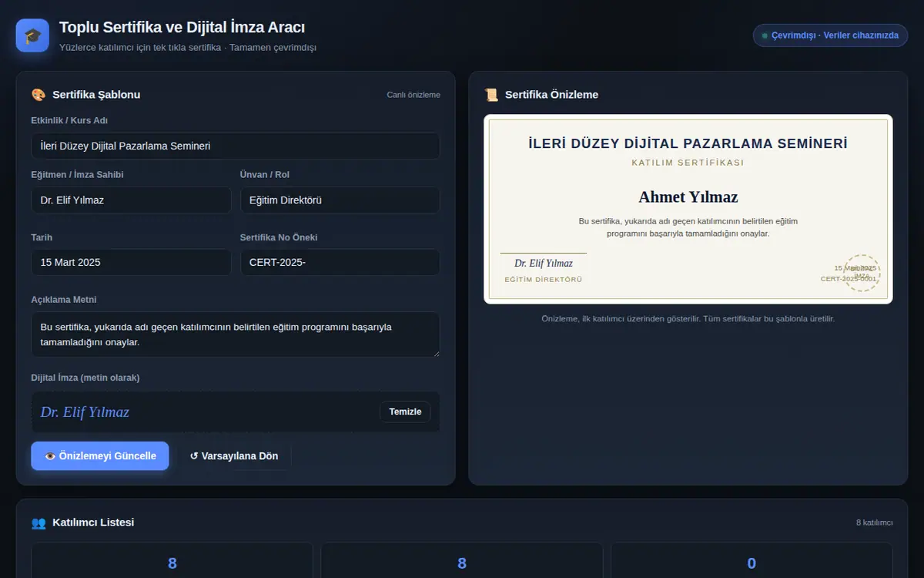Update preview with Önizlemeyi Güncelle button
The image size is (924, 578).
click(x=100, y=455)
